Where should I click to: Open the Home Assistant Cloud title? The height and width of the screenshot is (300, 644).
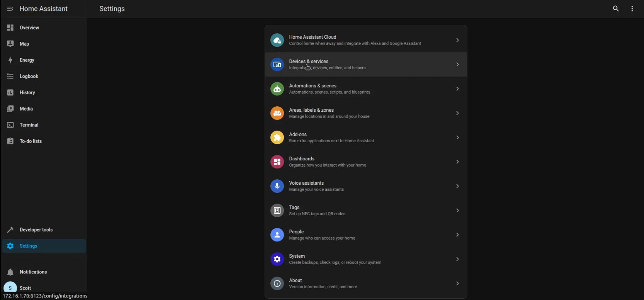click(313, 37)
